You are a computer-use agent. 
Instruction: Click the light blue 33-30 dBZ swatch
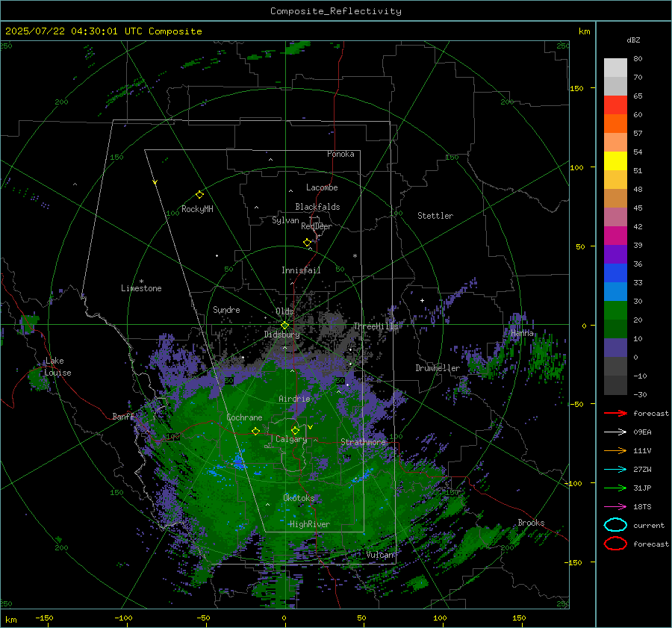tap(615, 291)
